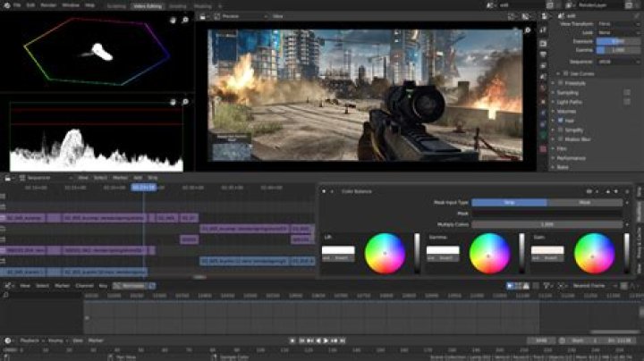Expand the Film panel
The image size is (644, 361).
tap(562, 149)
